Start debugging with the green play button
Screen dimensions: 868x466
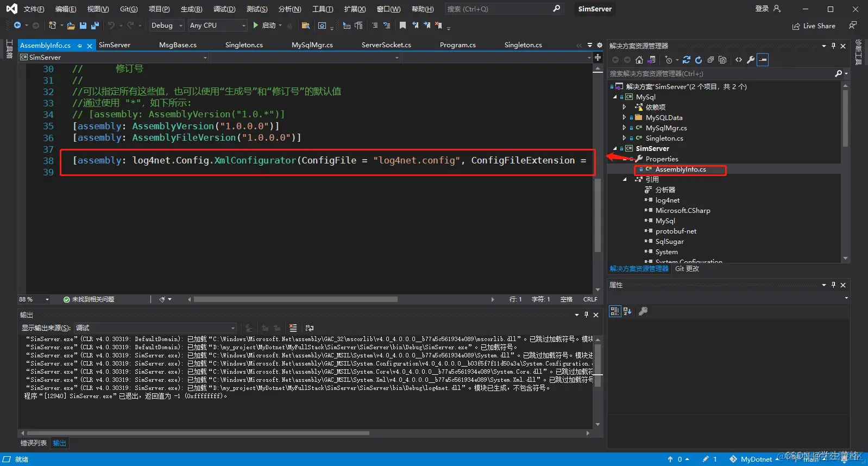pos(256,26)
